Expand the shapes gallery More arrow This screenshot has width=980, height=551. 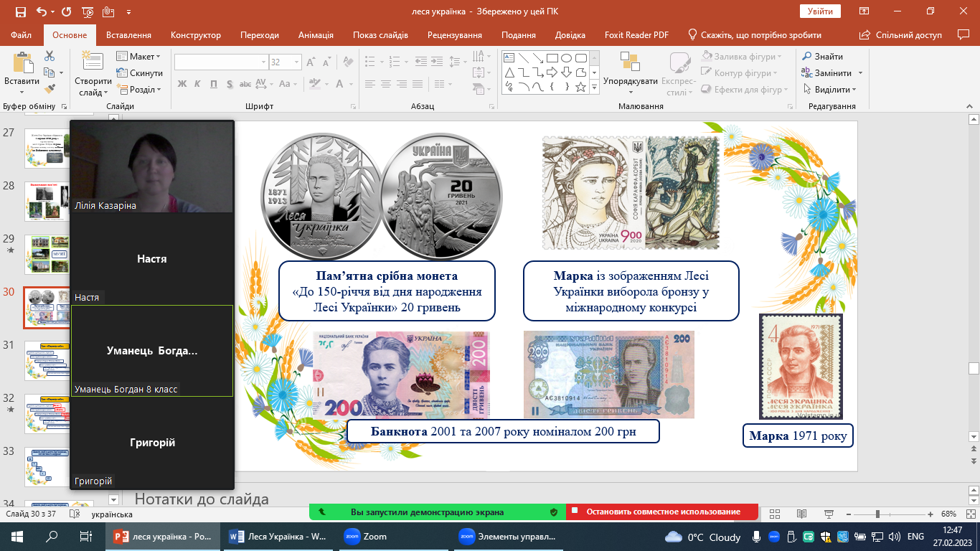[x=594, y=87]
